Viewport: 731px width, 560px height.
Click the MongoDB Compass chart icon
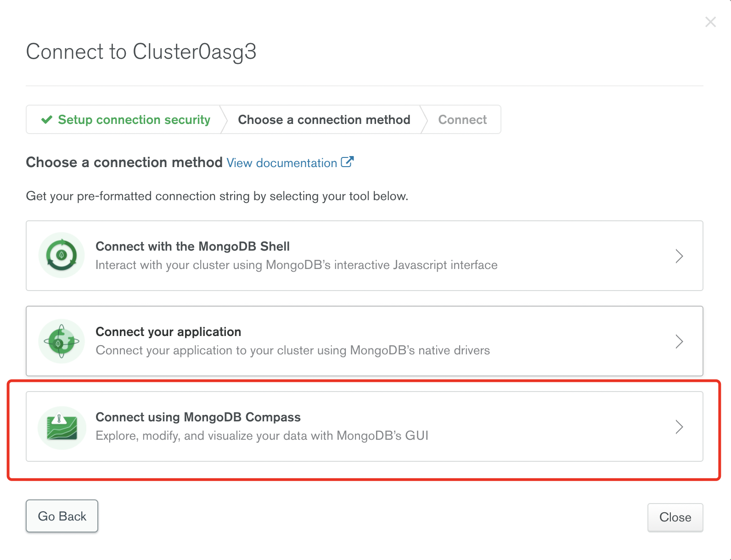pos(62,427)
